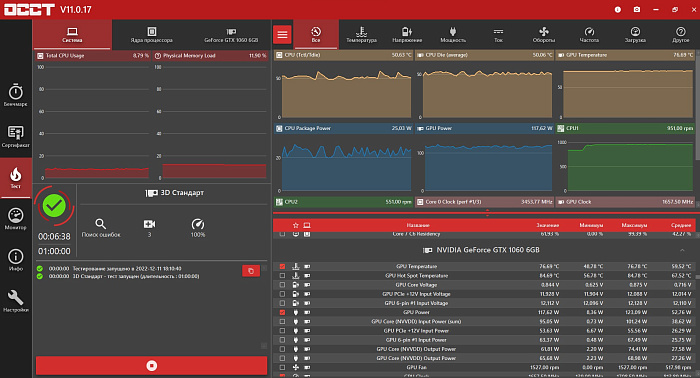Open Settings with the wrench icon
The image size is (700, 378).
16,301
